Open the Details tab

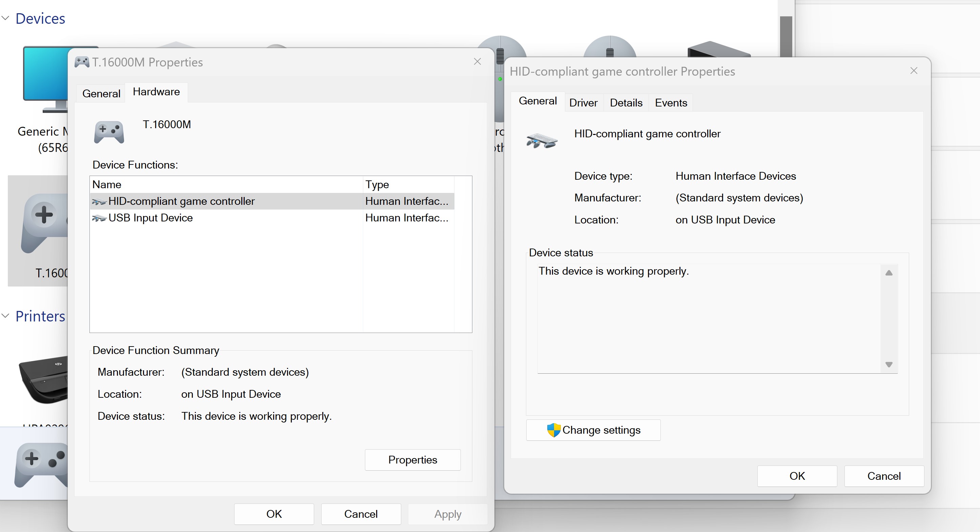coord(626,103)
